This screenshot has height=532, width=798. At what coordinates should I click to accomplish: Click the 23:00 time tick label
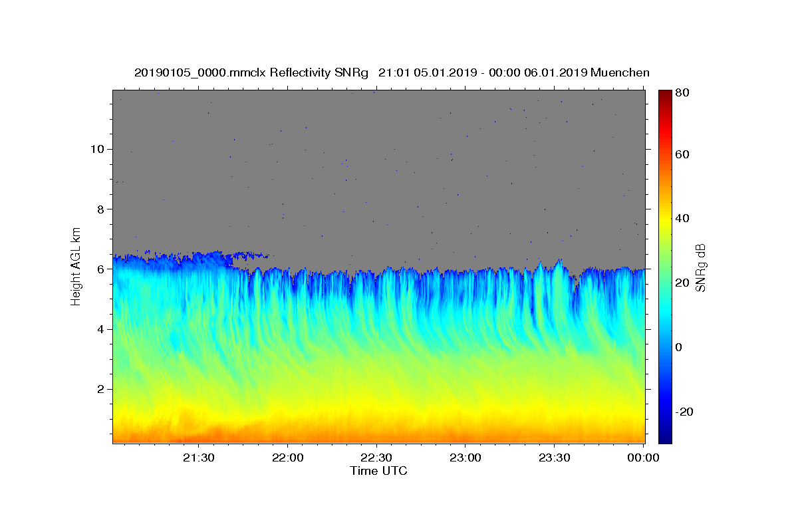click(x=465, y=458)
